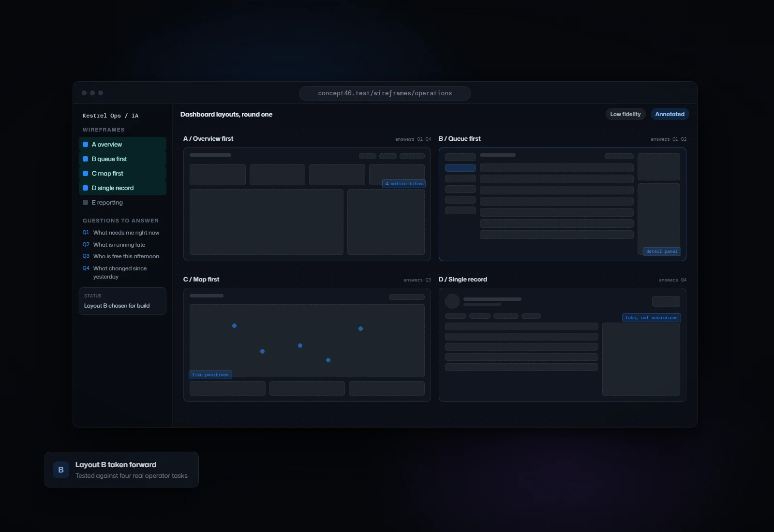Screen dimensions: 774x532
Task: Click the 'answers Q3' label on layout C
Action: (x=417, y=280)
